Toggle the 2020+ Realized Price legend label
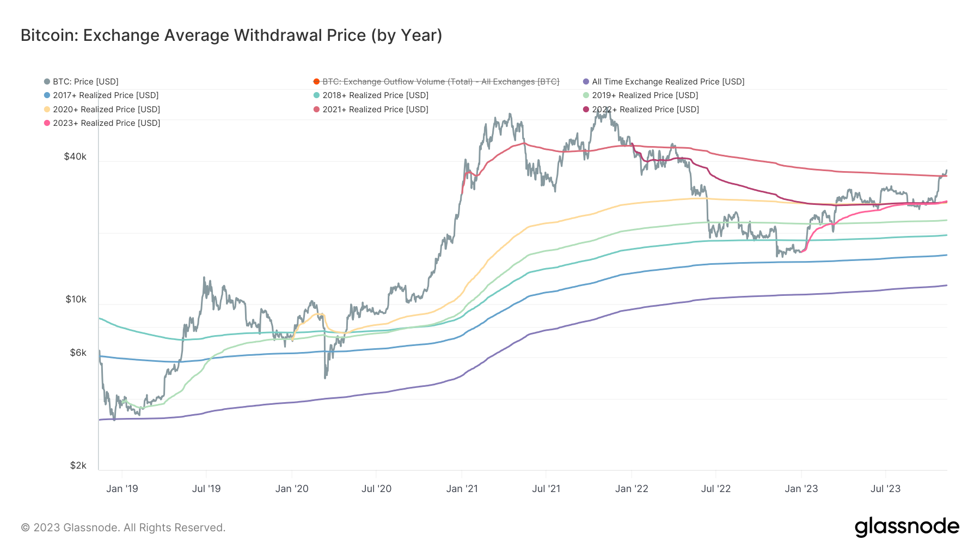Image resolution: width=980 pixels, height=552 pixels. pyautogui.click(x=106, y=110)
